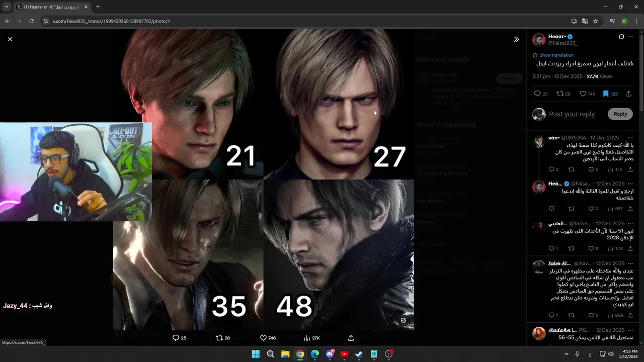The width and height of the screenshot is (644, 362).
Task: Close the photo viewer with the X icon
Action: (10, 39)
